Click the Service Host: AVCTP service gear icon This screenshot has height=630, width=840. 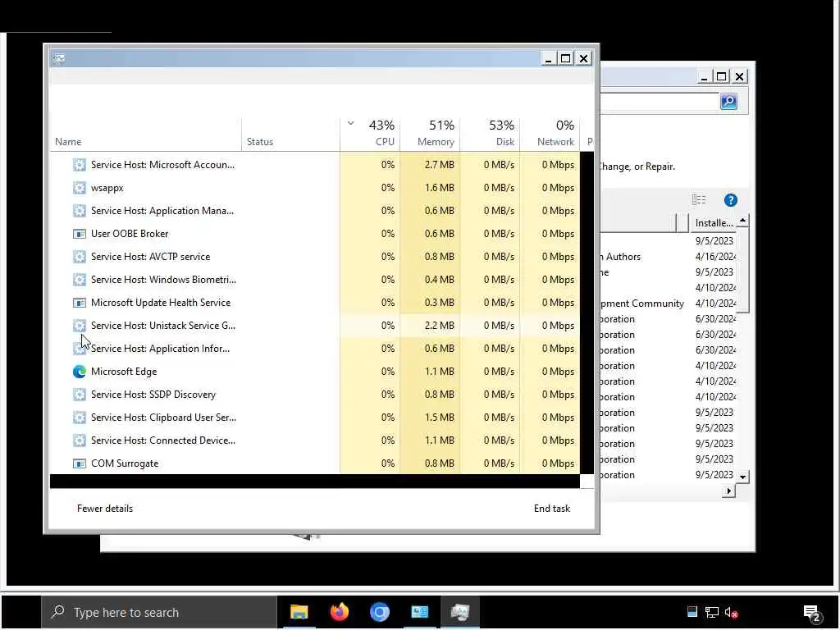[80, 257]
